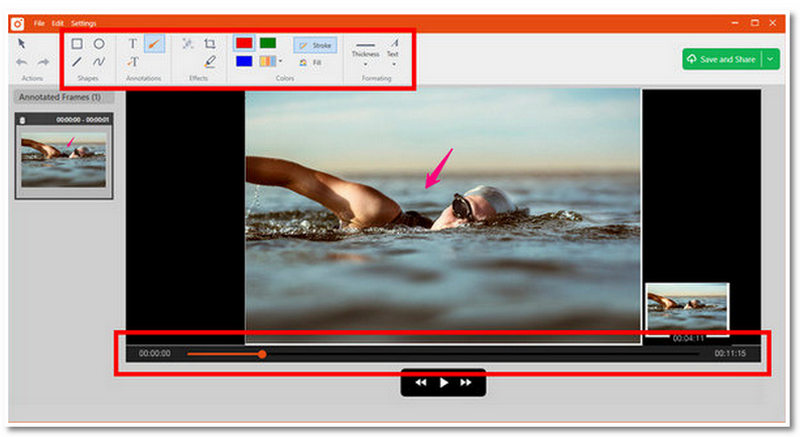Open the custom color palette dropdown
Image resolution: width=800 pixels, height=437 pixels.
pyautogui.click(x=281, y=62)
